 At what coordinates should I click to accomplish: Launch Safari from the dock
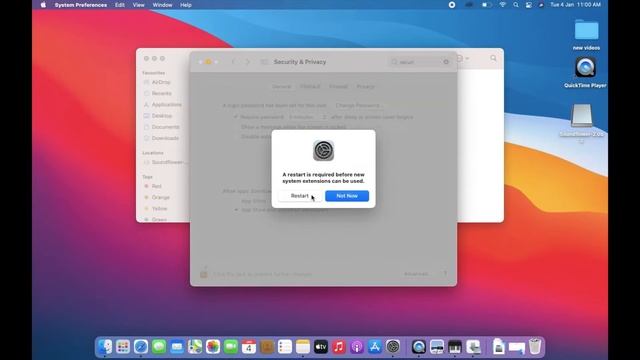click(141, 347)
